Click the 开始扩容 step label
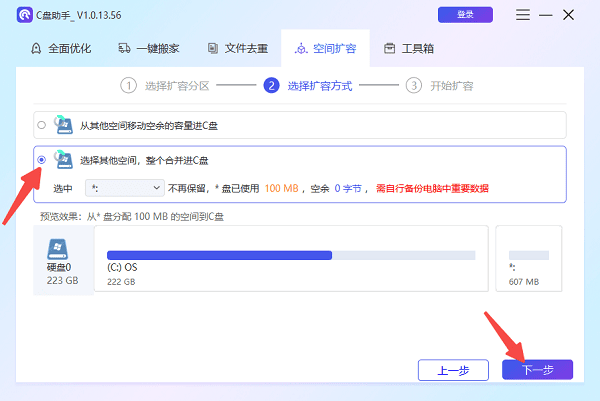The height and width of the screenshot is (401, 600). 452,86
